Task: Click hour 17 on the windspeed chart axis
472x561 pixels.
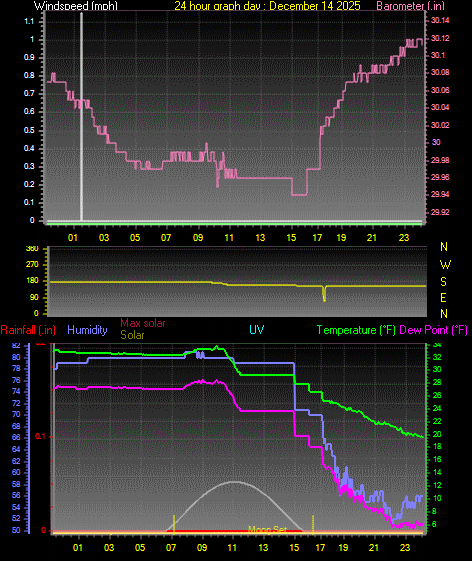Action: coord(317,238)
